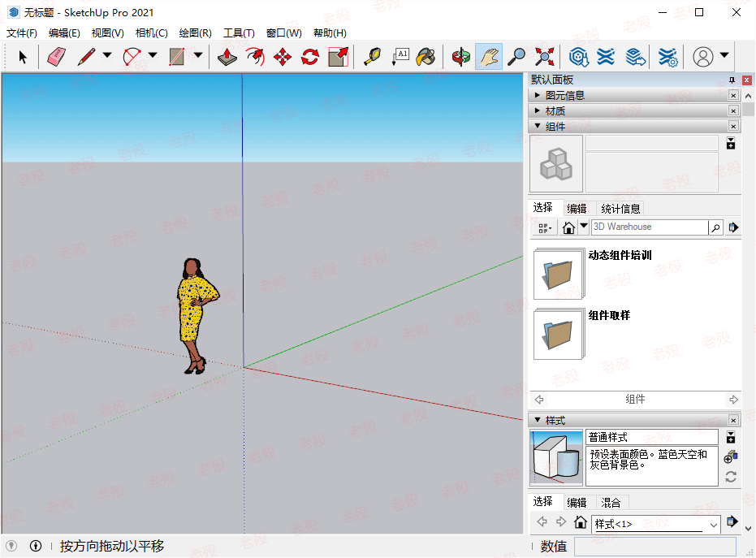This screenshot has height=558, width=756.
Task: Click the 3D Warehouse search field
Action: click(650, 227)
